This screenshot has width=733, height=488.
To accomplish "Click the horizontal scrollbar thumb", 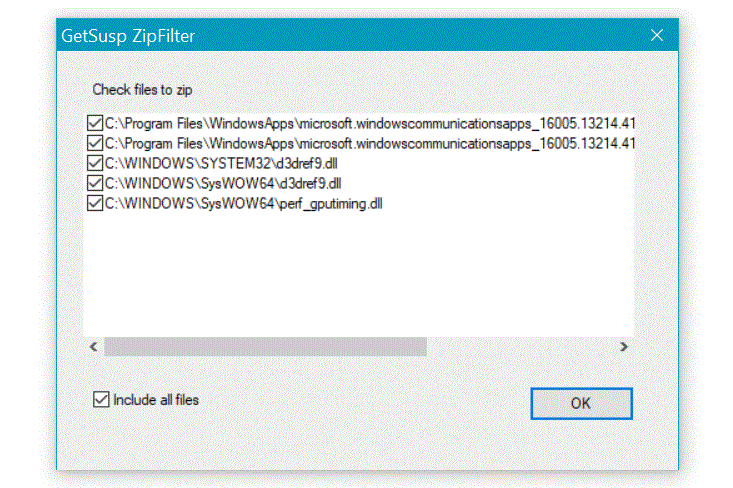I will coord(265,347).
